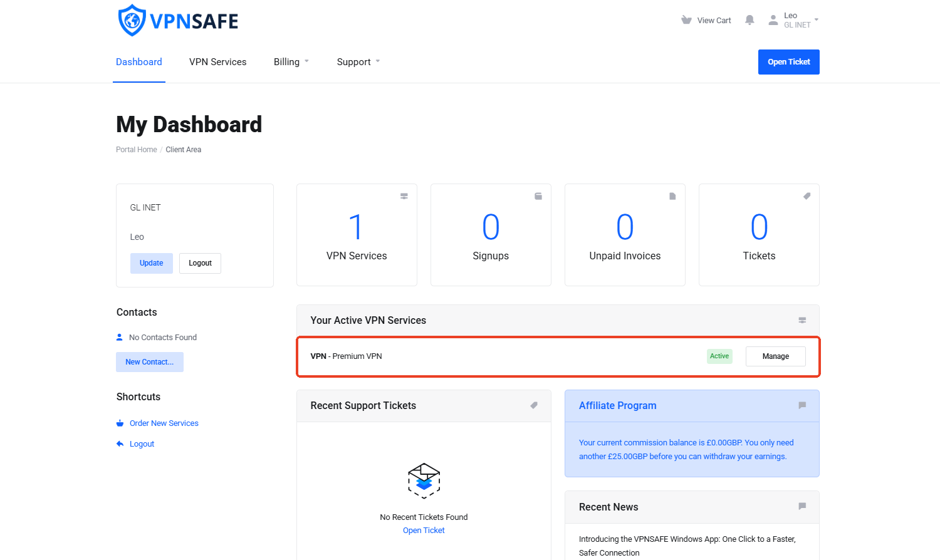Click the Tickets card tag icon
This screenshot has height=560, width=940.
807,196
